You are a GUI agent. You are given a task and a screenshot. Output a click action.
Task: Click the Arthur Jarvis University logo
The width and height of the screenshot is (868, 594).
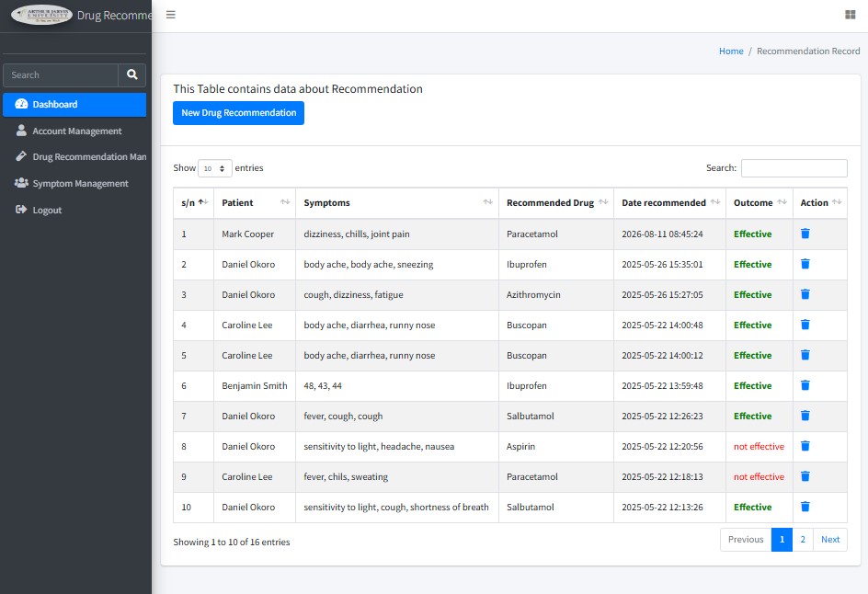click(41, 15)
